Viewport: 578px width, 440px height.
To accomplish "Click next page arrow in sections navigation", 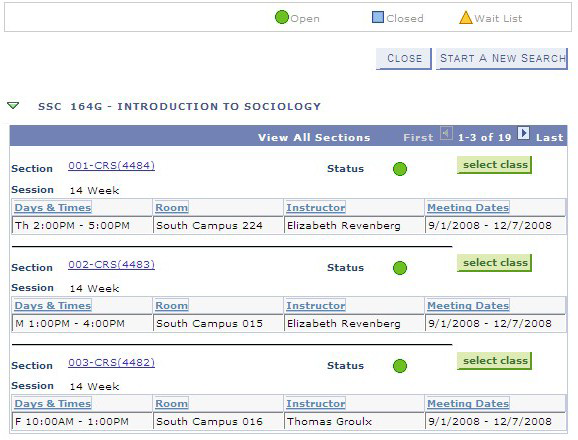I will point(523,133).
